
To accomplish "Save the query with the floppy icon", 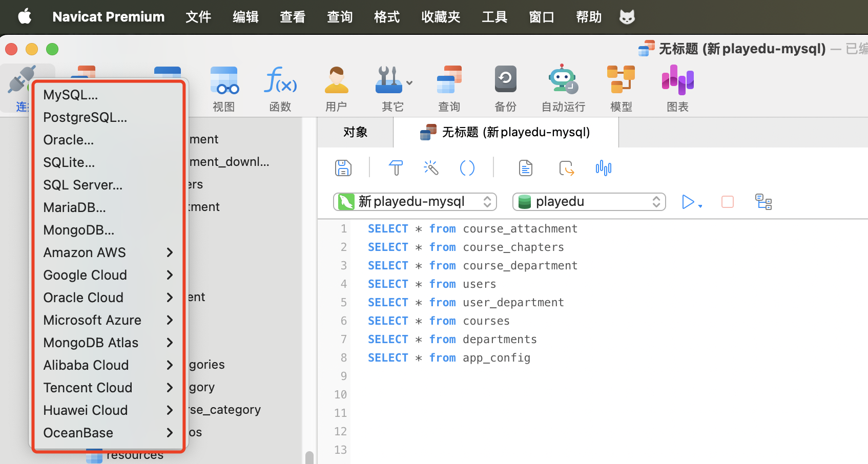I will 343,168.
